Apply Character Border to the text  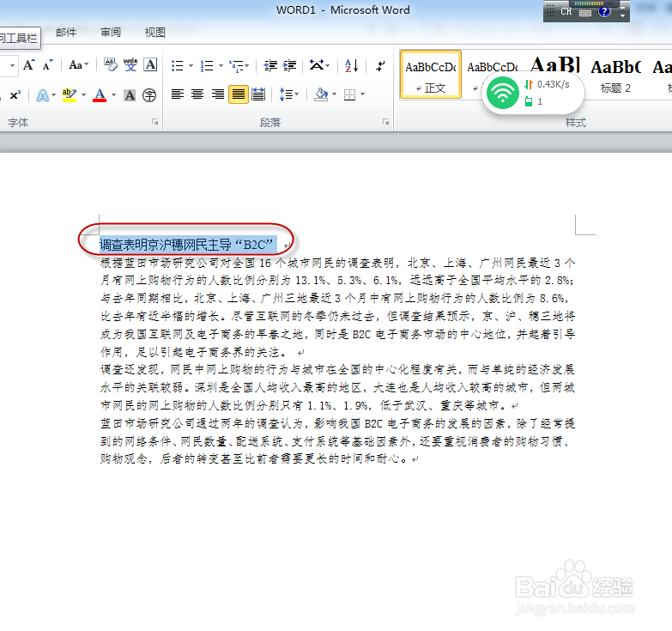(150, 65)
